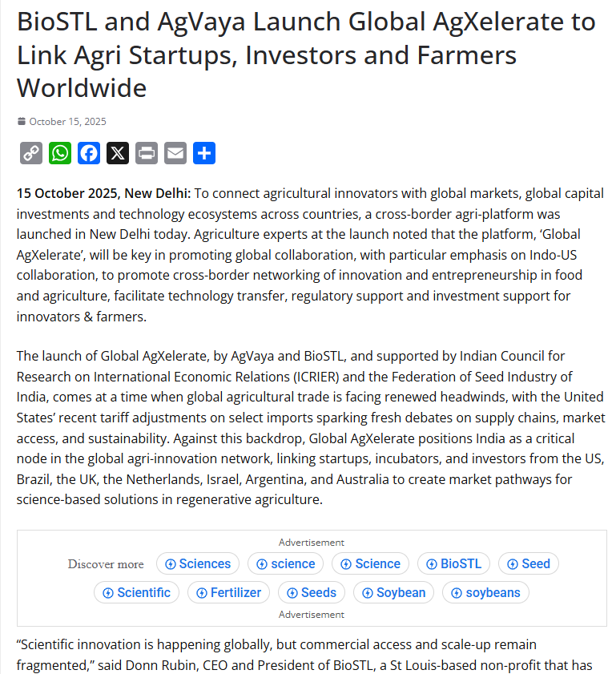
Task: Click the 'Seeds' discover chip
Action: click(x=311, y=592)
